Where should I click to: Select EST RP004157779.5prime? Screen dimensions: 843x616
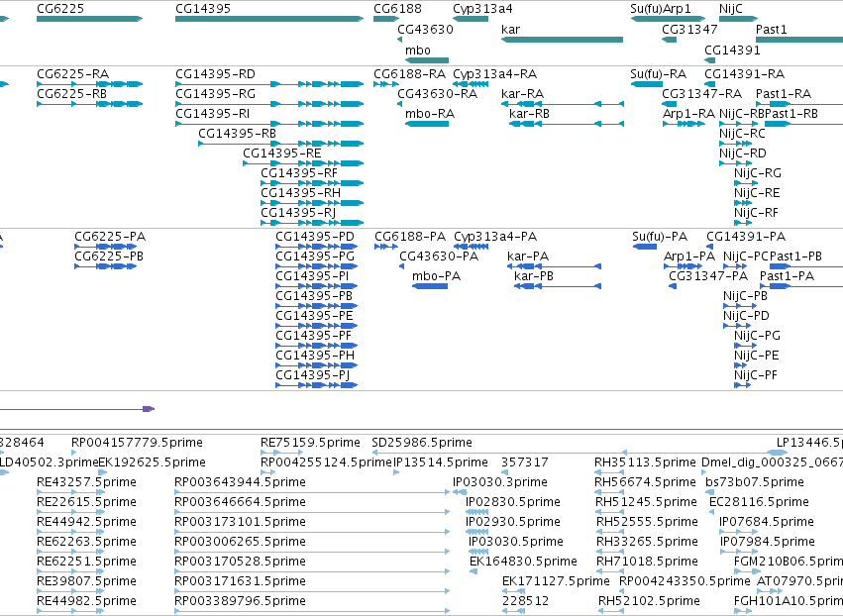137,443
